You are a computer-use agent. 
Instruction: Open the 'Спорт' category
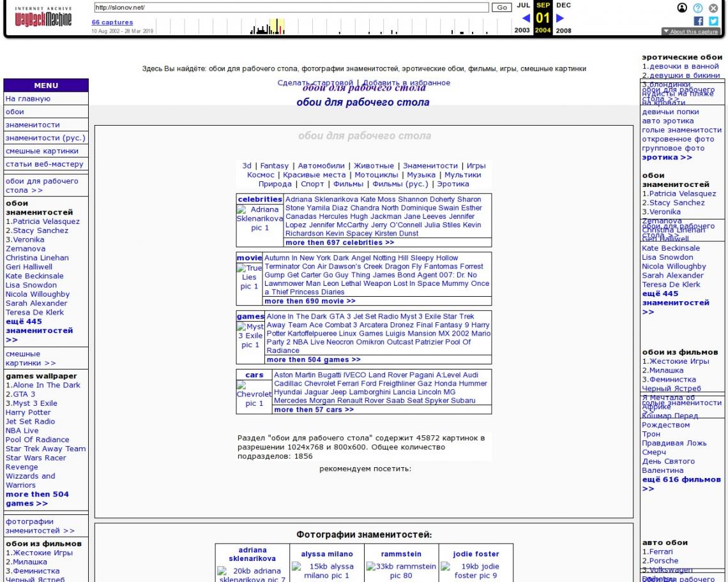(x=312, y=184)
